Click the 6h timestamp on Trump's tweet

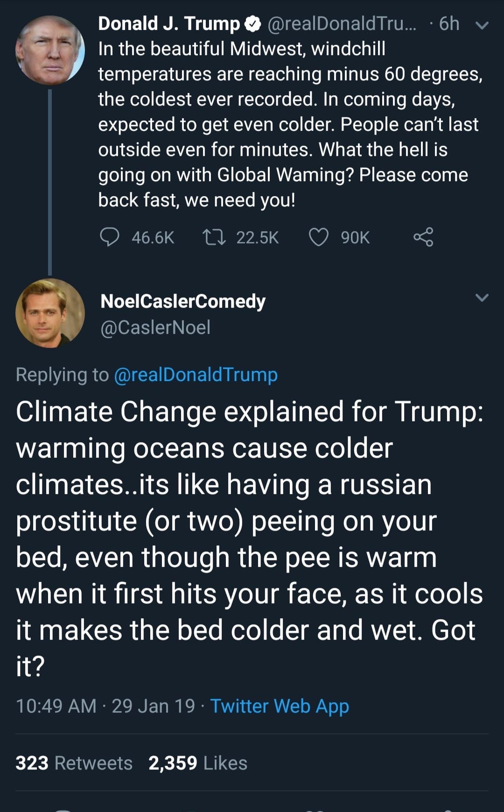[449, 24]
